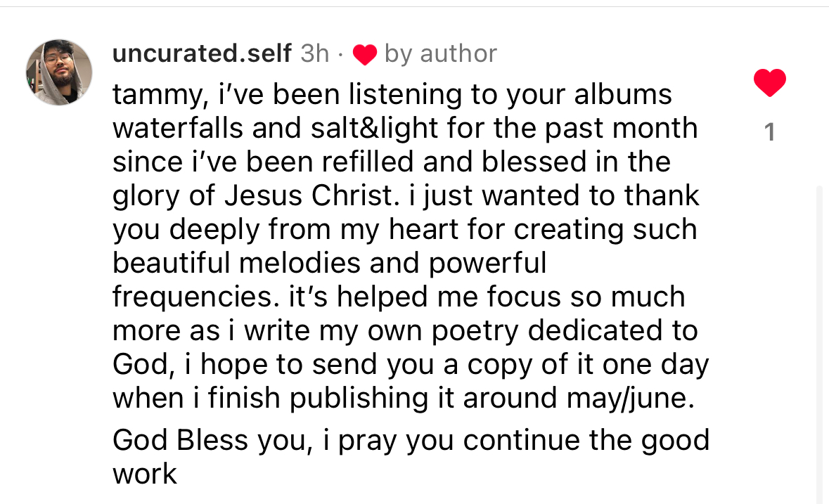Open the uncurated.self username link
This screenshot has height=504, width=829.
tap(202, 53)
